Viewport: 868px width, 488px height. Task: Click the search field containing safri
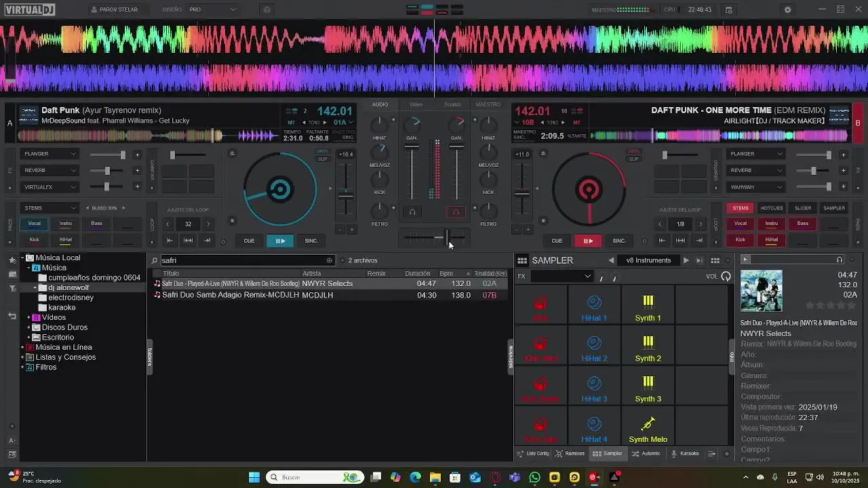pos(244,260)
